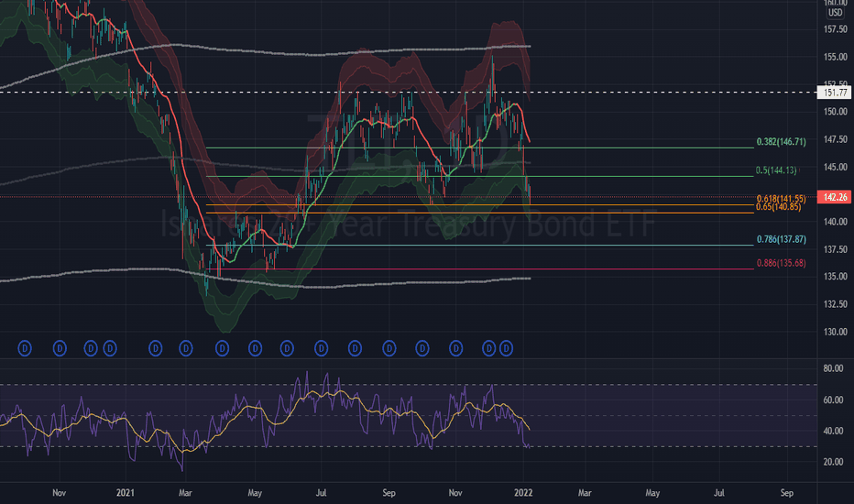Click the 151.77 horizontal line price tag
The image size is (854, 504).
click(835, 93)
